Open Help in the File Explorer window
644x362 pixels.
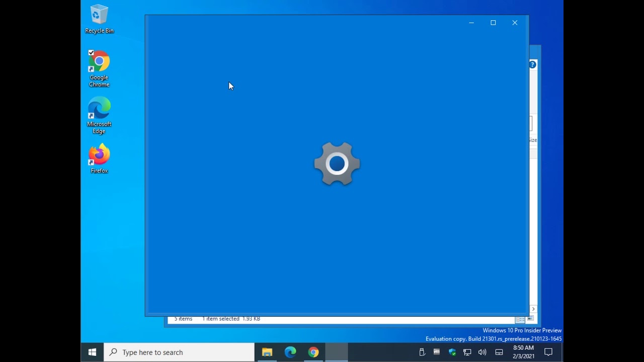click(532, 64)
